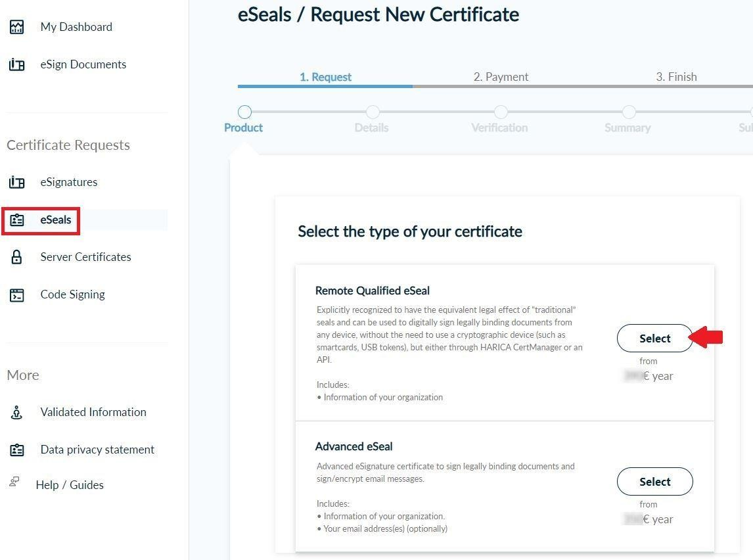Select the Remote Qualified eSeal certificate
Screen dimensions: 753x560
point(654,338)
